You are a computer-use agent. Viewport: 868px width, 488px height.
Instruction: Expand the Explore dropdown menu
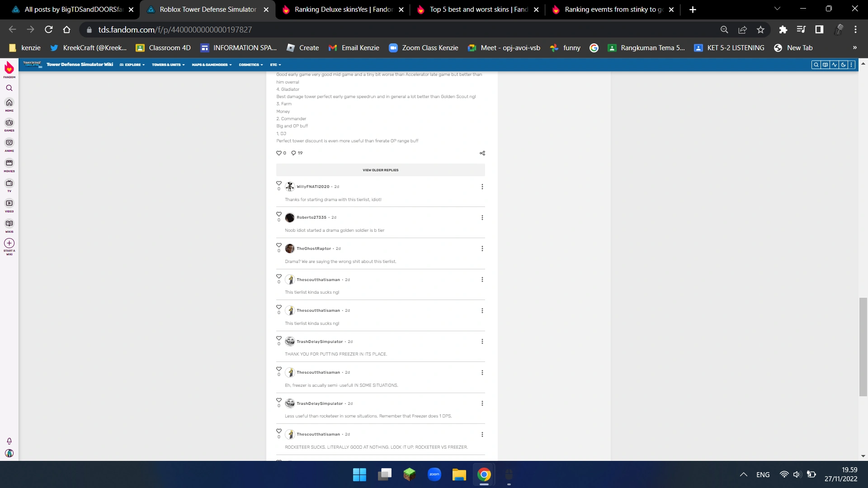[x=132, y=65]
